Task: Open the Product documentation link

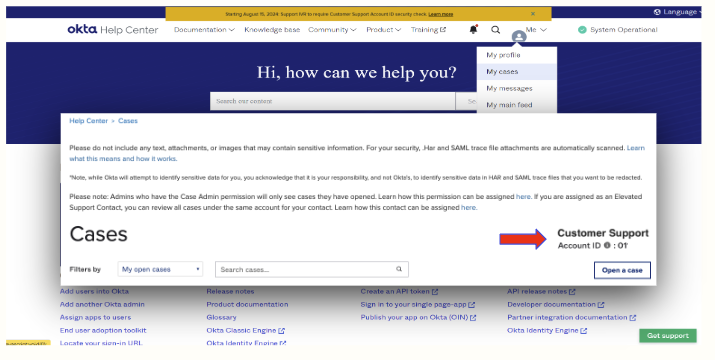Action: coord(247,304)
